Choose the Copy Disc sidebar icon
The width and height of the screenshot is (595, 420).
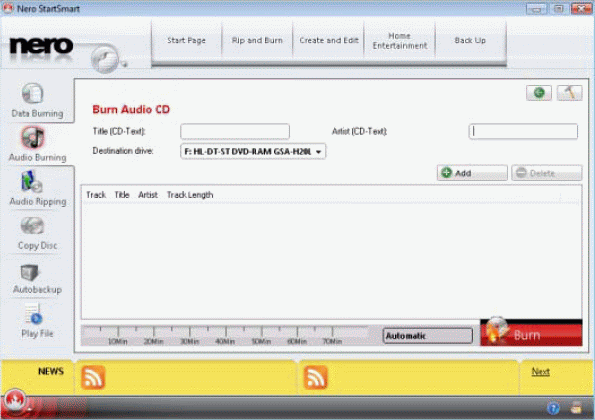pos(32,225)
